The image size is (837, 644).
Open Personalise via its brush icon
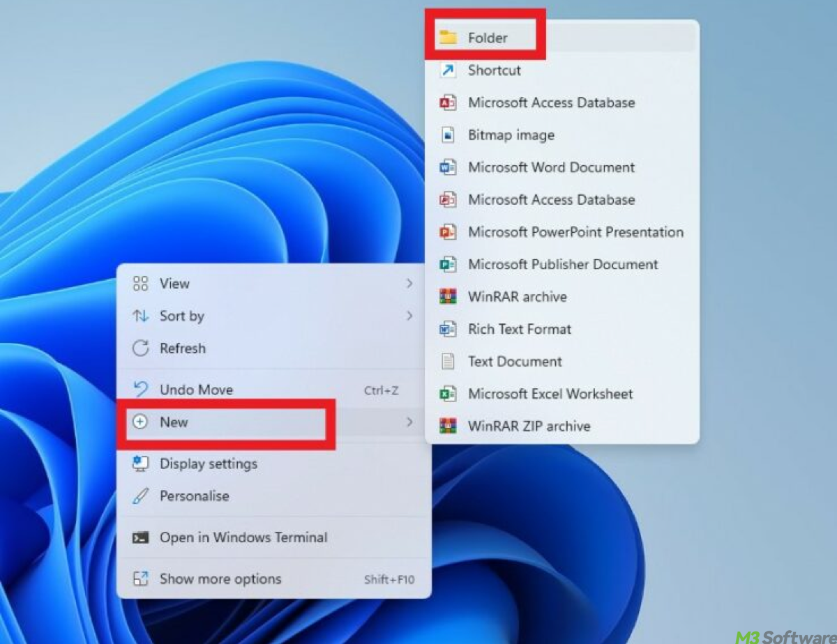point(141,496)
